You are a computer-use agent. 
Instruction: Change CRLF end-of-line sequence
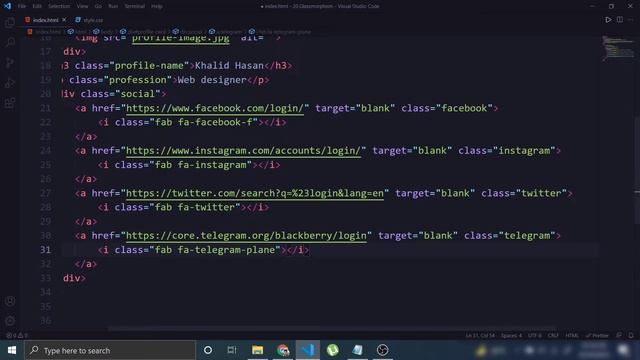click(553, 336)
